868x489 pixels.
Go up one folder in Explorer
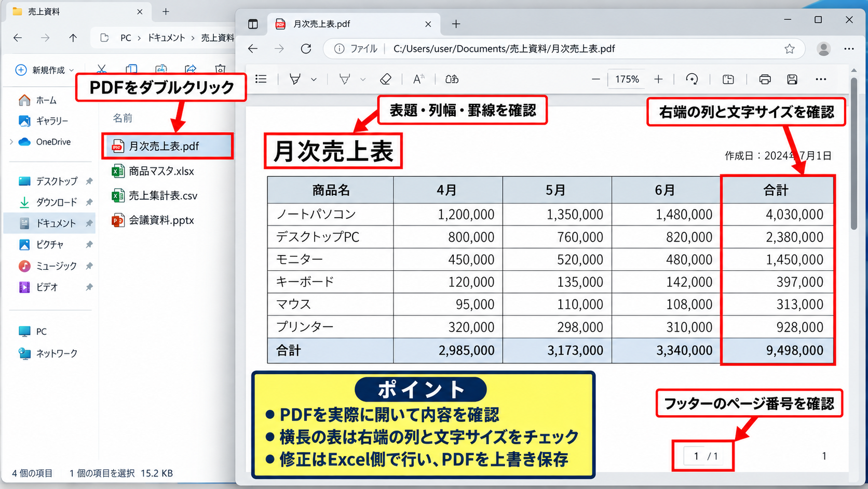point(73,37)
